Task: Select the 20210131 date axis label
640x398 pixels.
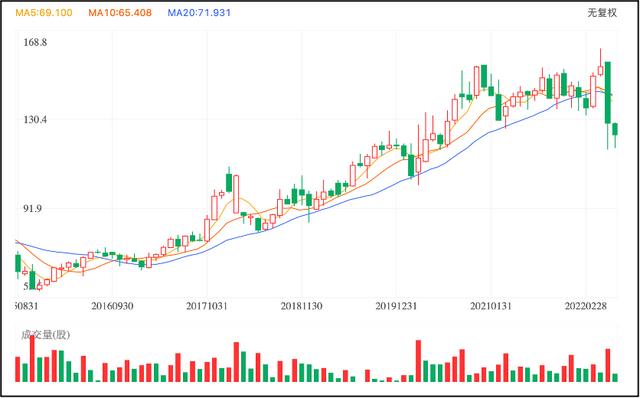Action: (491, 306)
